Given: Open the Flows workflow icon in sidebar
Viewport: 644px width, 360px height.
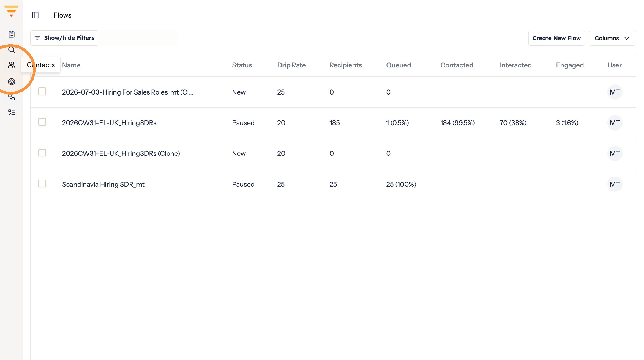Looking at the screenshot, I should 12,97.
